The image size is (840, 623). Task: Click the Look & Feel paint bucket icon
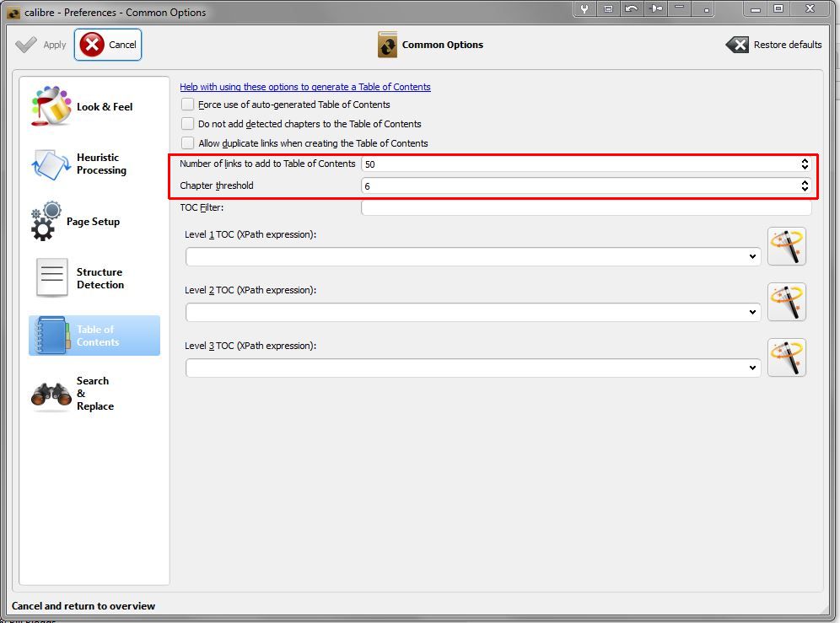tap(51, 106)
